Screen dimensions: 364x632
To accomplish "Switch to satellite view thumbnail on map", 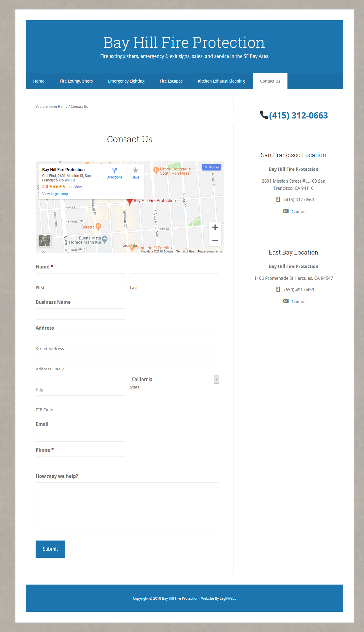I will click(45, 240).
